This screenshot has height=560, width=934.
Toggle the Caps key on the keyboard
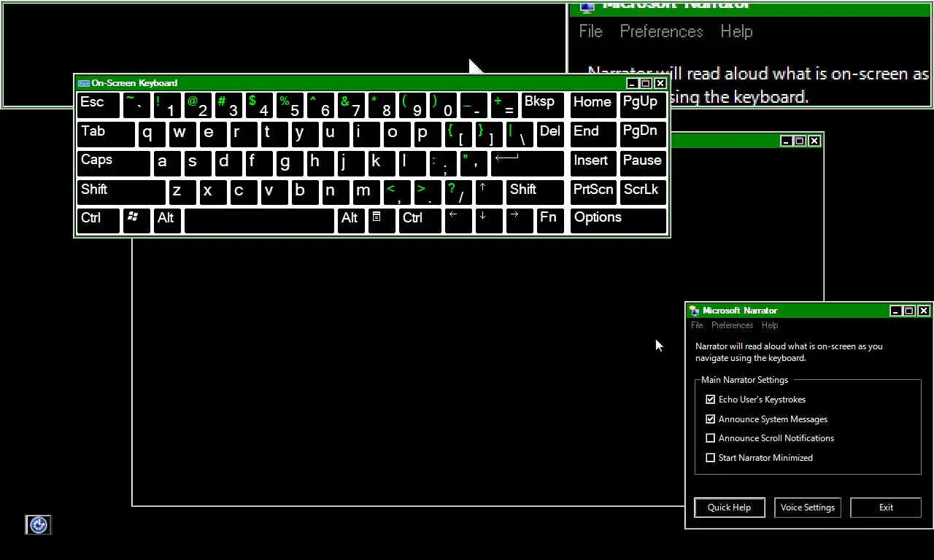click(113, 163)
